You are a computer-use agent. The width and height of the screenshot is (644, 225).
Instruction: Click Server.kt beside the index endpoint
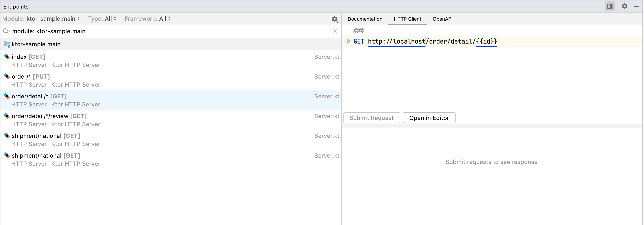[x=326, y=57]
